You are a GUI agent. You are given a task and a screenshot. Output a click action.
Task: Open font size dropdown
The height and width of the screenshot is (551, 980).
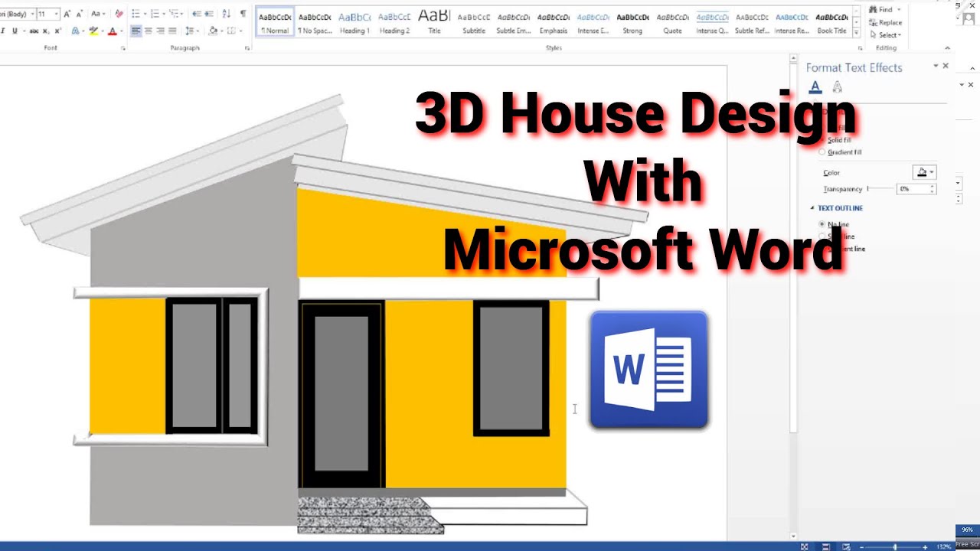(x=56, y=14)
